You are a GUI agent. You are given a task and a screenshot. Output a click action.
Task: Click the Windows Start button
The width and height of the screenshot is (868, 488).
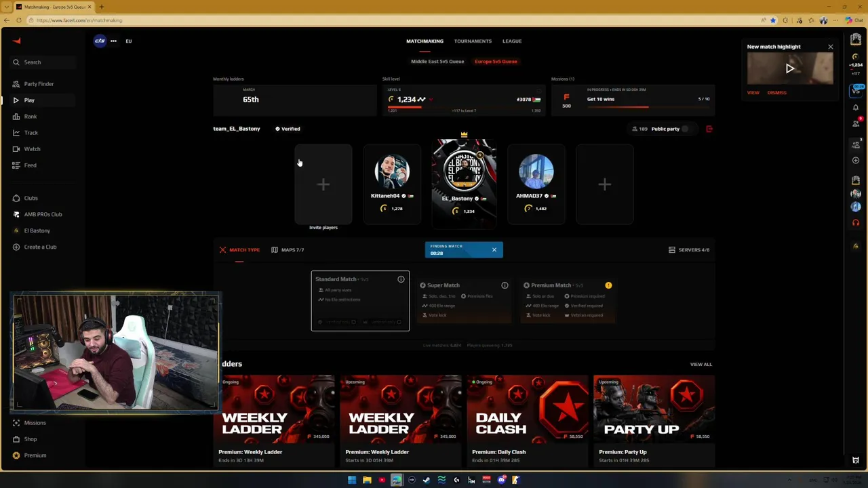coord(352,480)
